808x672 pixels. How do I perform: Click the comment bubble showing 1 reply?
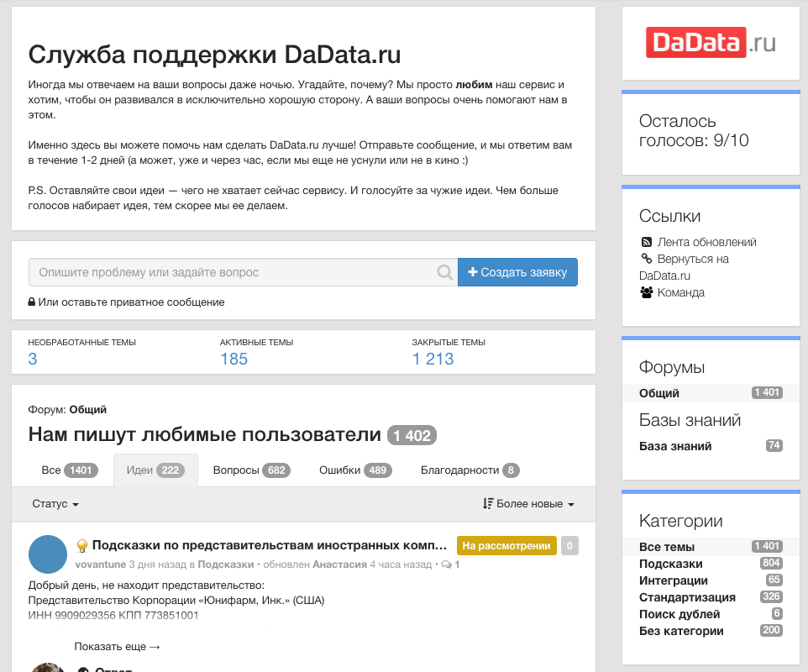click(445, 564)
